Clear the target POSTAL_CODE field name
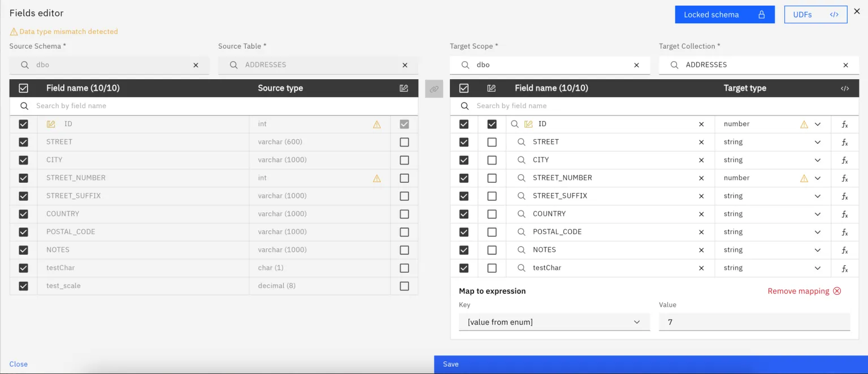This screenshot has width=868, height=374. 701,232
